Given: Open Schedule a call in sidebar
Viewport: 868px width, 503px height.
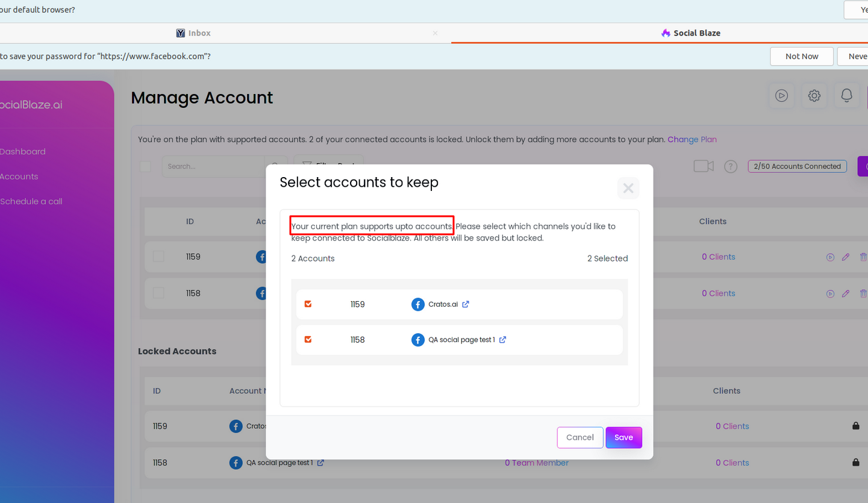Looking at the screenshot, I should click(x=31, y=201).
